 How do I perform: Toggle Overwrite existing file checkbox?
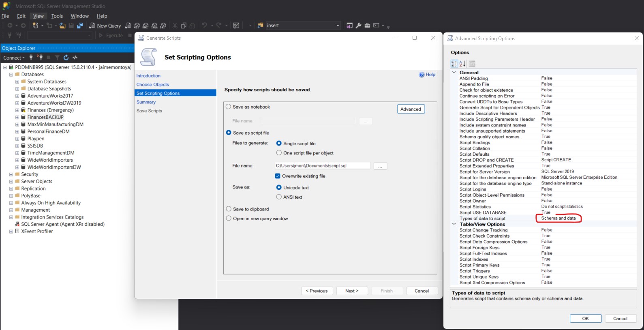[x=278, y=176]
